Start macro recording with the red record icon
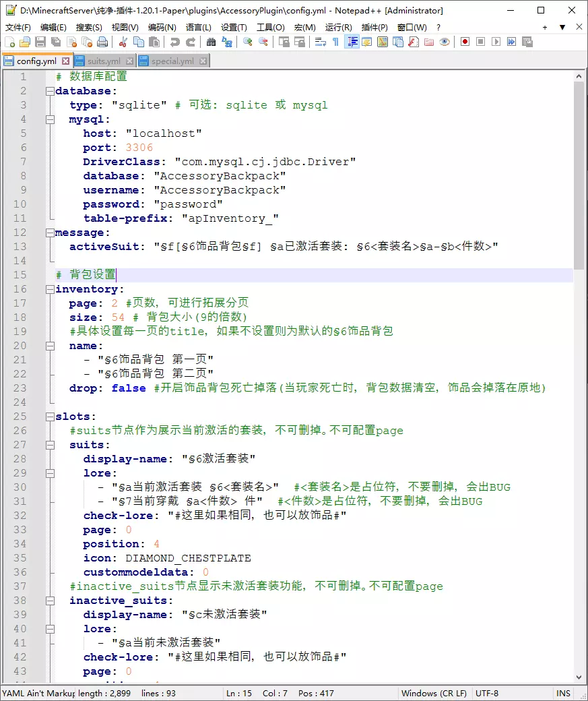Viewport: 588px width, 701px height. click(x=465, y=42)
